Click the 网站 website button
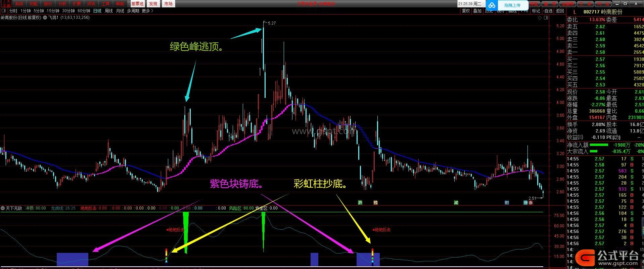This screenshot has height=269, width=644. (x=603, y=4)
